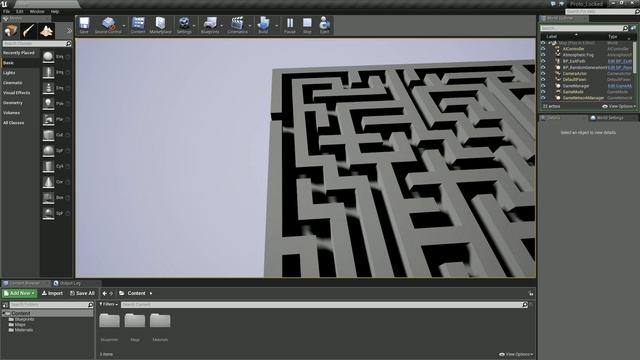
Task: Click the Eject toolbar icon
Action: point(324,25)
